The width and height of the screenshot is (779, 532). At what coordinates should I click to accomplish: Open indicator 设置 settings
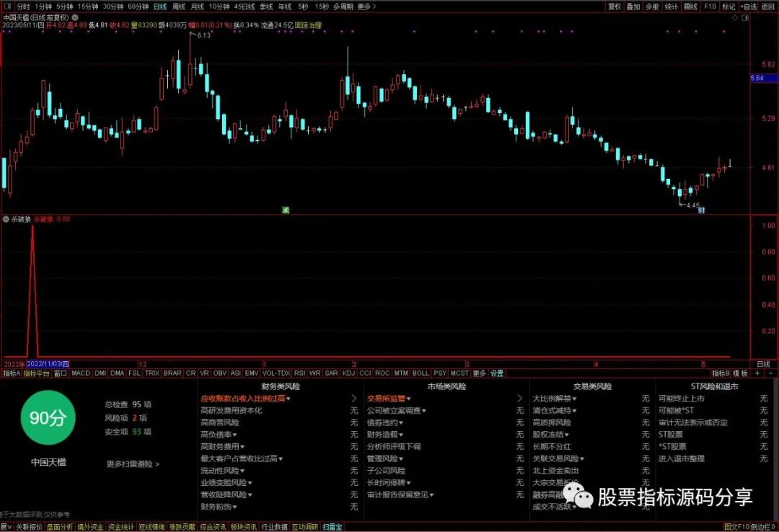497,373
